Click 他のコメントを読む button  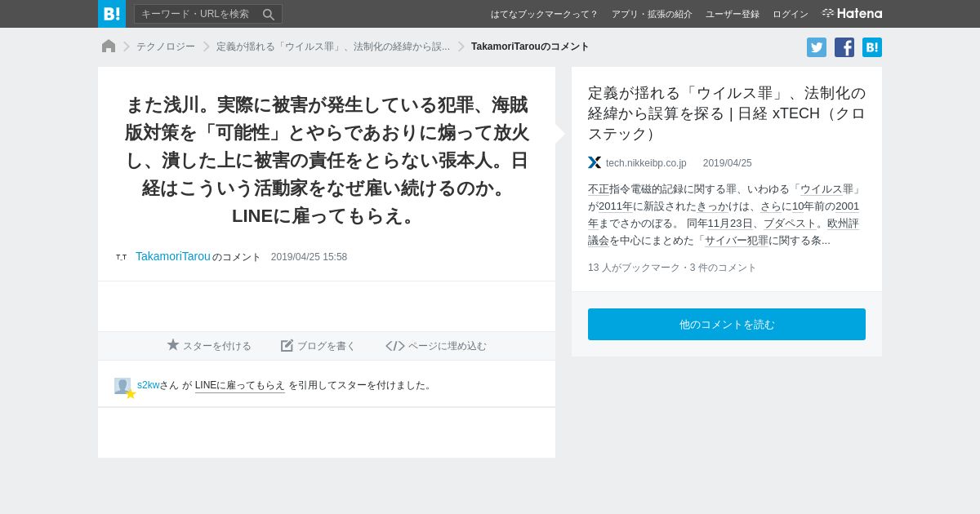click(x=727, y=324)
